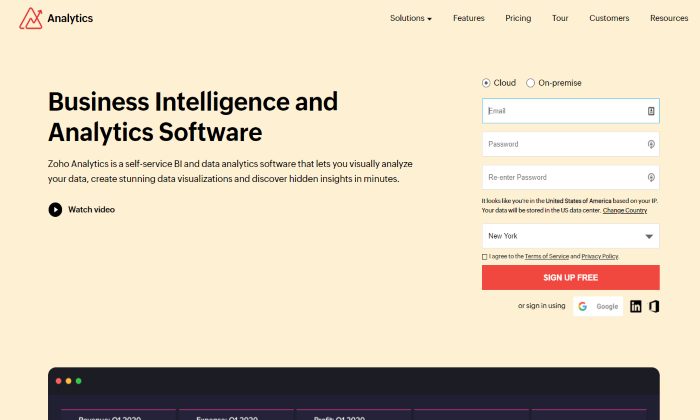Go to the Customers page

click(x=609, y=18)
